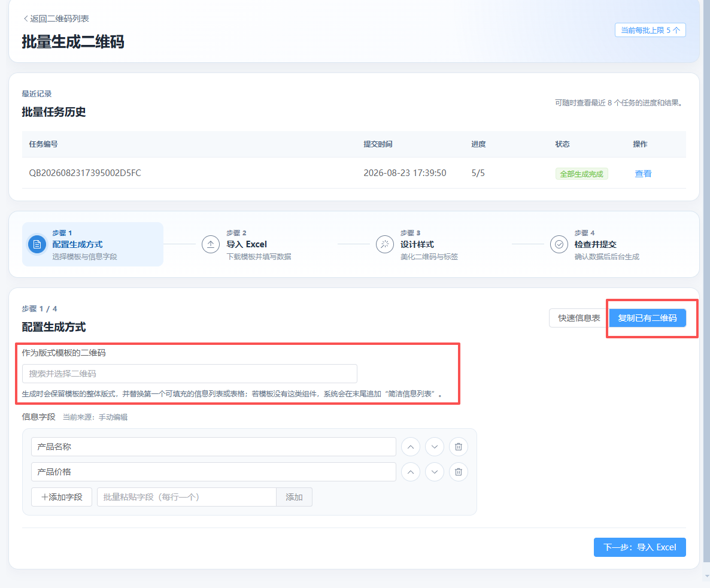Click the 状态 column header

(562, 144)
